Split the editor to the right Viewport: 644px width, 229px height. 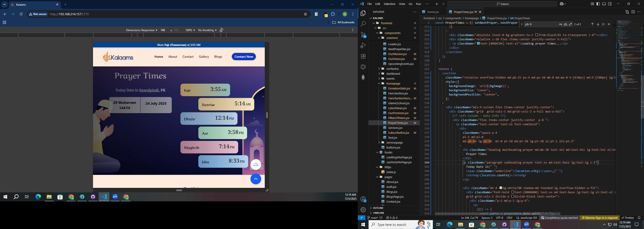click(633, 12)
